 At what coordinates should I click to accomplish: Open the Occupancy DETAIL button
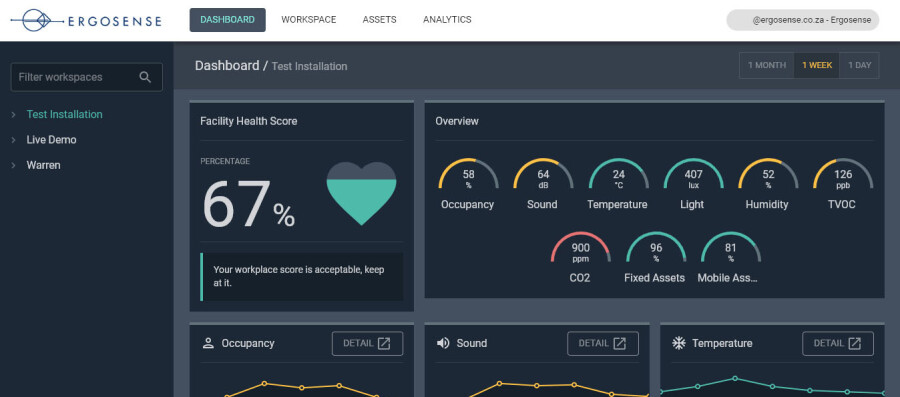367,343
